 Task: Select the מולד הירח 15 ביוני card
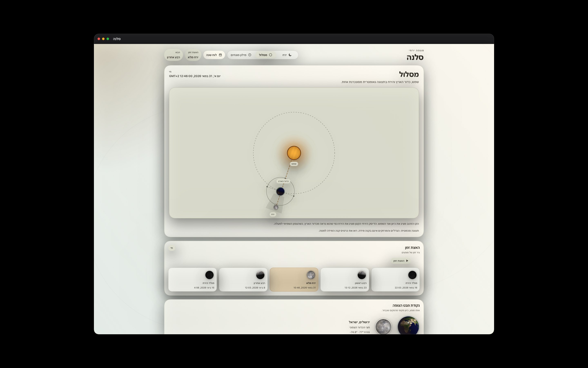pyautogui.click(x=193, y=279)
